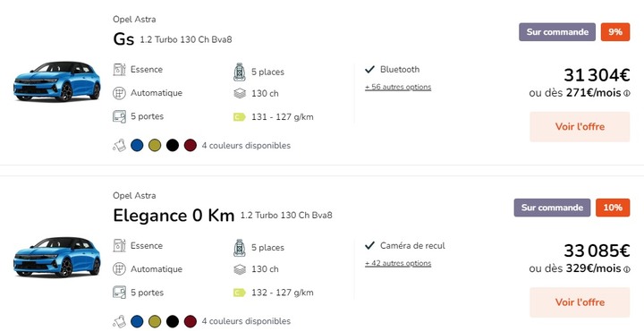
Task: Click the seat icon beside 5 places on Gs
Action: coord(240,72)
